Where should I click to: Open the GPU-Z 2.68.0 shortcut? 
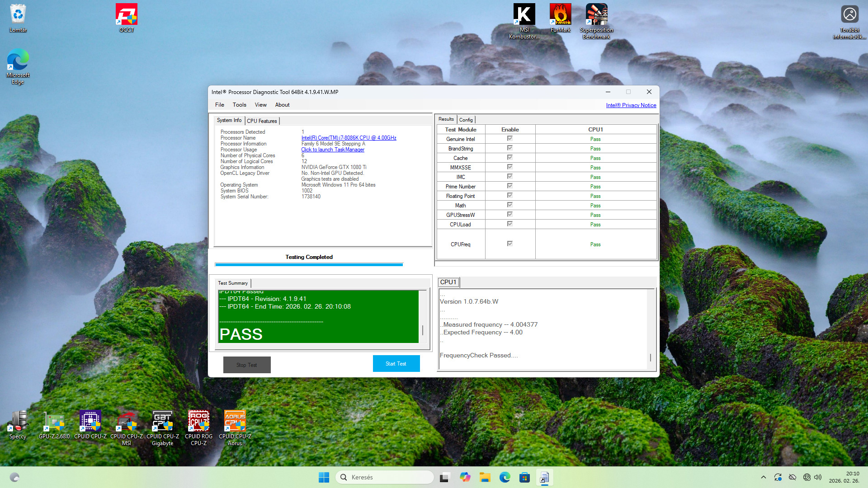coord(54,423)
